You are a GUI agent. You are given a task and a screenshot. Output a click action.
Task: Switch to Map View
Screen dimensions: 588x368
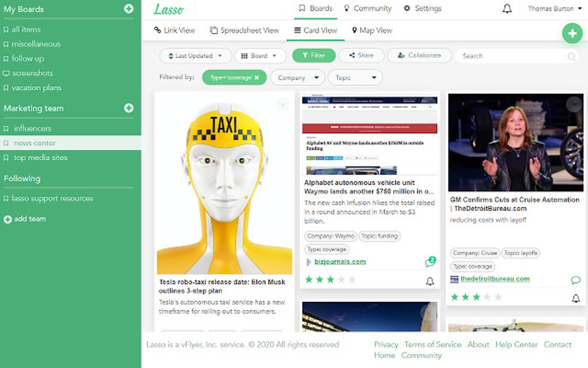point(372,30)
